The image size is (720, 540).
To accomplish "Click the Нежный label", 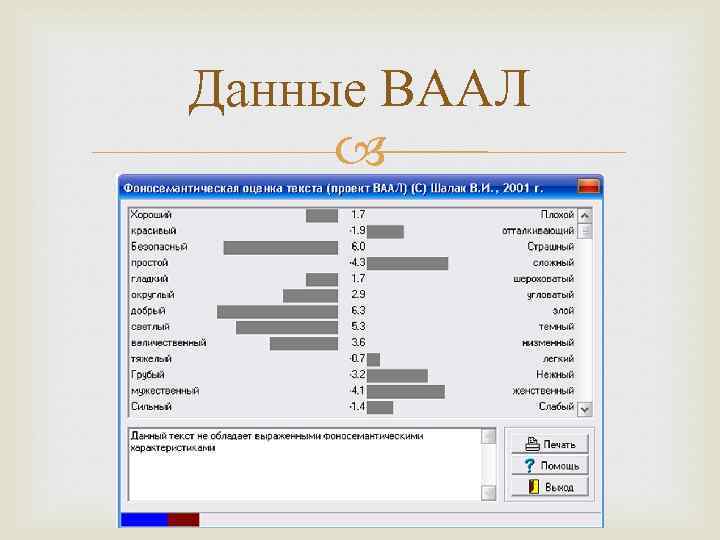I will pos(555,375).
